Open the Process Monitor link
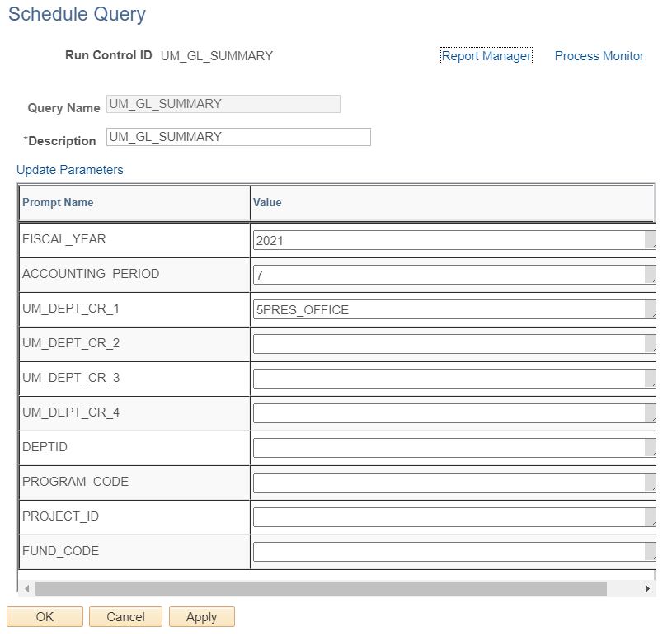 (x=599, y=56)
